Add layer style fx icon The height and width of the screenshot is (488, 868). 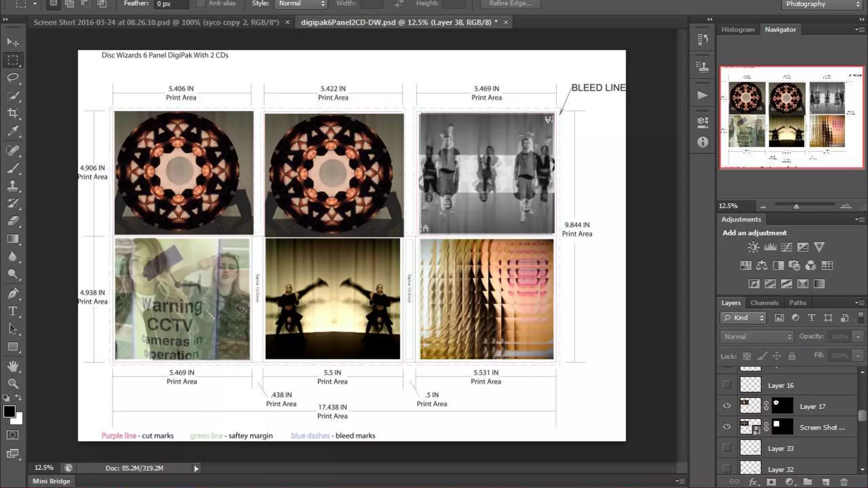tap(753, 482)
